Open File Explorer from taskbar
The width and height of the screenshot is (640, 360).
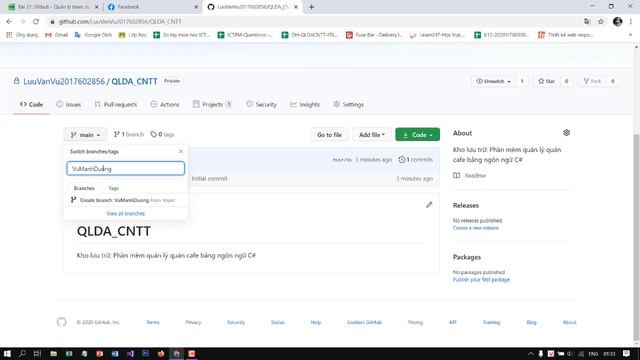coord(53,353)
